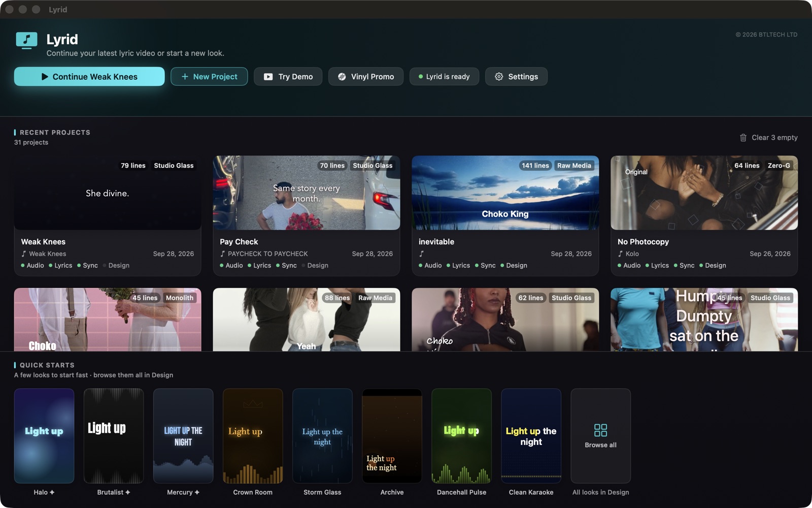Open the 45 lines Monolith project card
This screenshot has width=812, height=508.
108,320
